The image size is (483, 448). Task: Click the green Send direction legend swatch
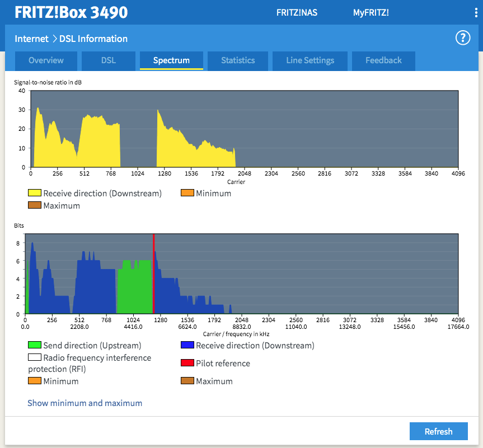coord(35,345)
